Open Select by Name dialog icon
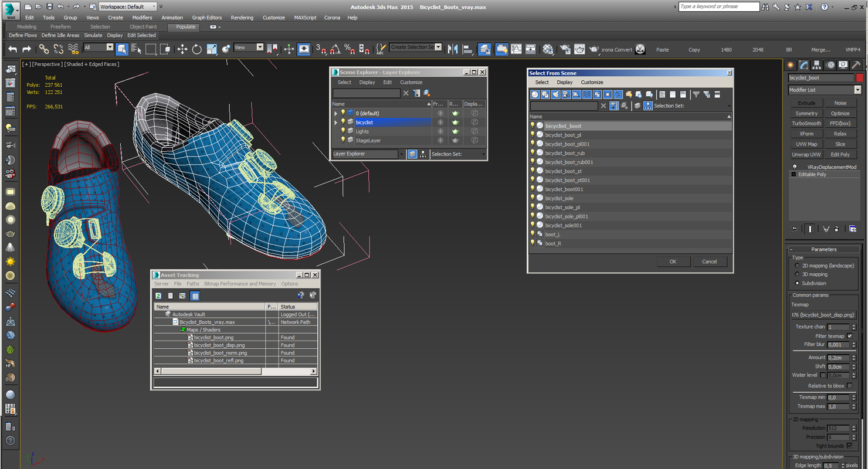 coord(136,49)
